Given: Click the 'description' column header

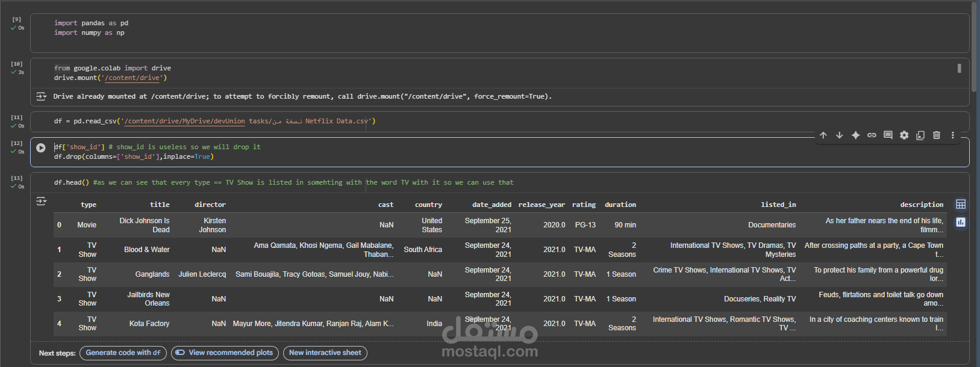Looking at the screenshot, I should (922, 205).
